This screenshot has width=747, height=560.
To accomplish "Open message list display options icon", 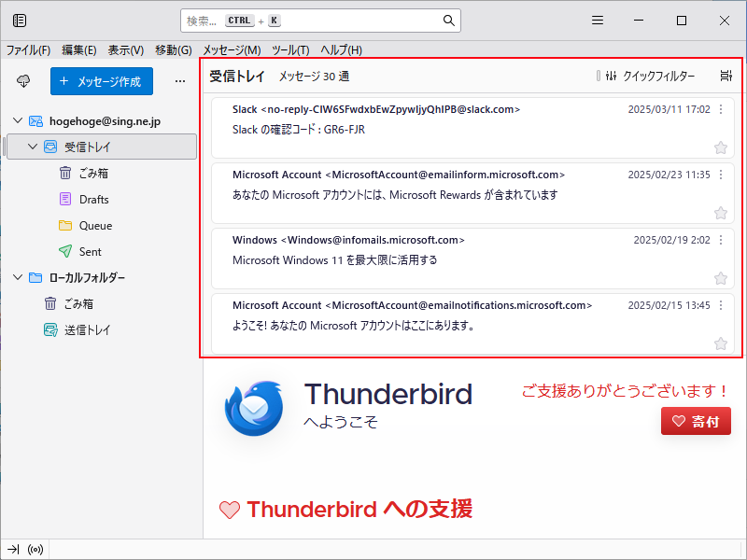I will point(726,76).
